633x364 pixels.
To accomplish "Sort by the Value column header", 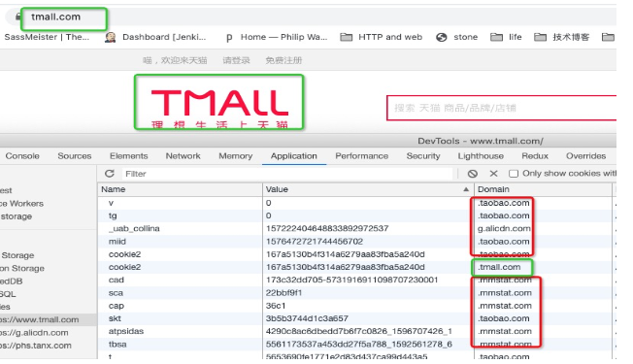I will [368, 189].
